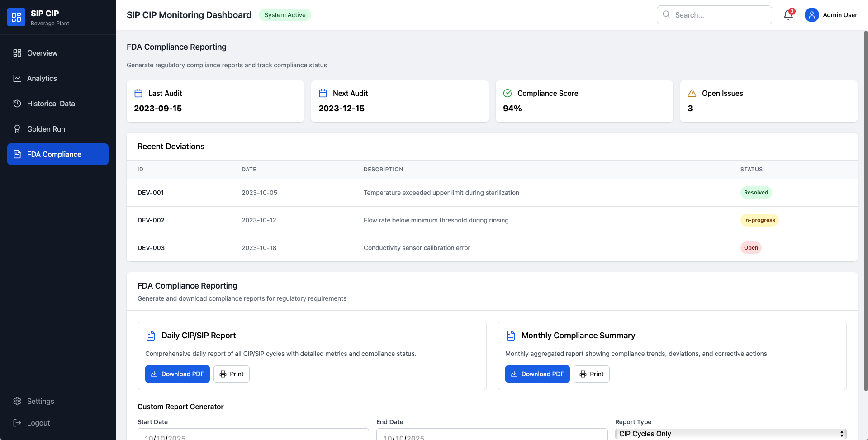Click the Compliance Score checkmark icon

tap(508, 93)
